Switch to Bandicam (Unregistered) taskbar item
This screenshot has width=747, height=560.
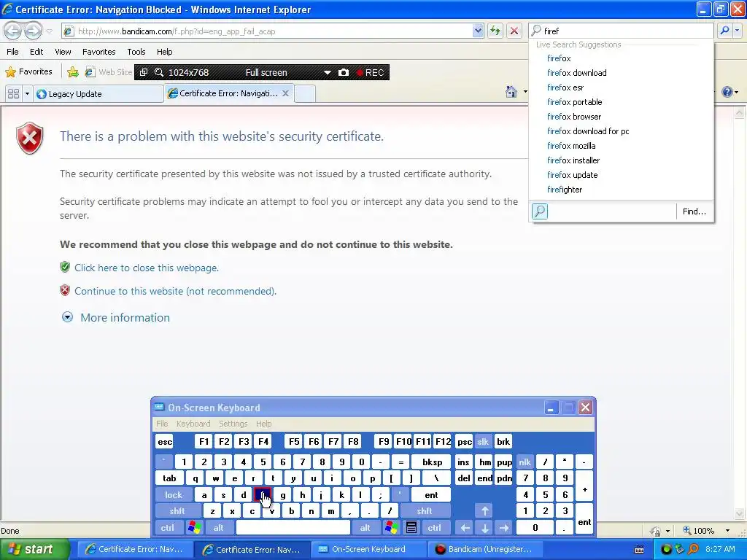[484, 550]
